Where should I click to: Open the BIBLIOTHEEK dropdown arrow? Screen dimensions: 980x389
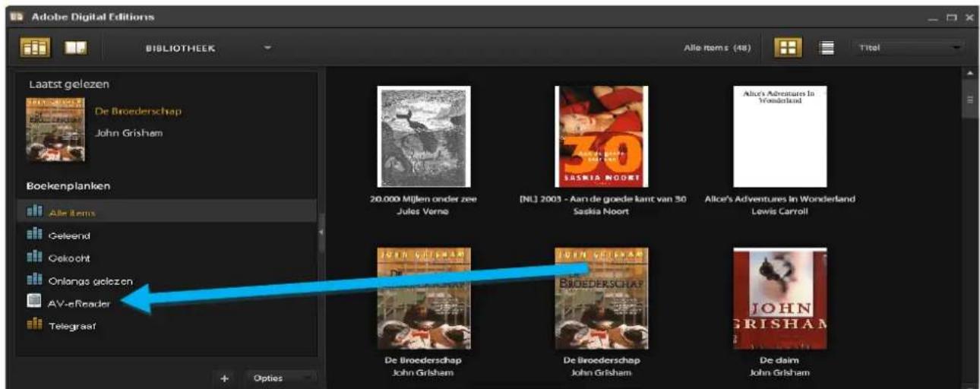tap(267, 48)
